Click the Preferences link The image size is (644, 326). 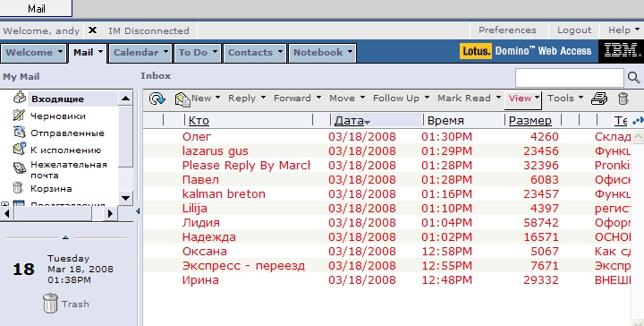[507, 30]
